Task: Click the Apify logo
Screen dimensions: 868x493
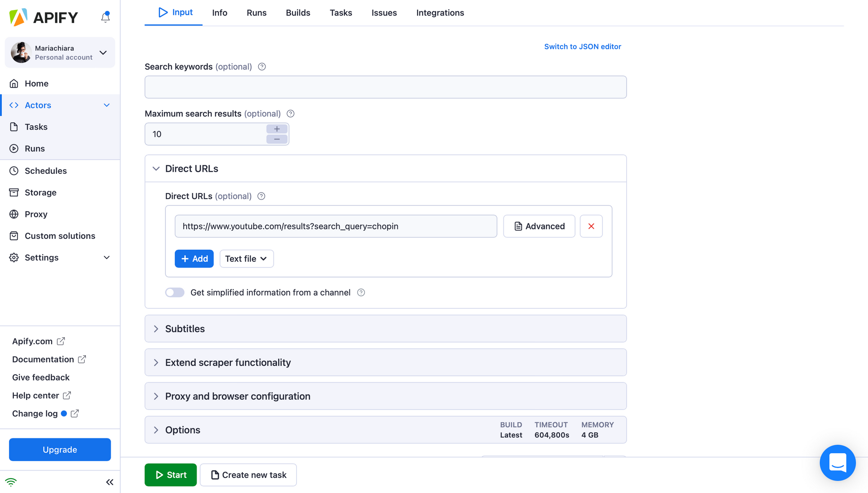Action: click(x=43, y=17)
